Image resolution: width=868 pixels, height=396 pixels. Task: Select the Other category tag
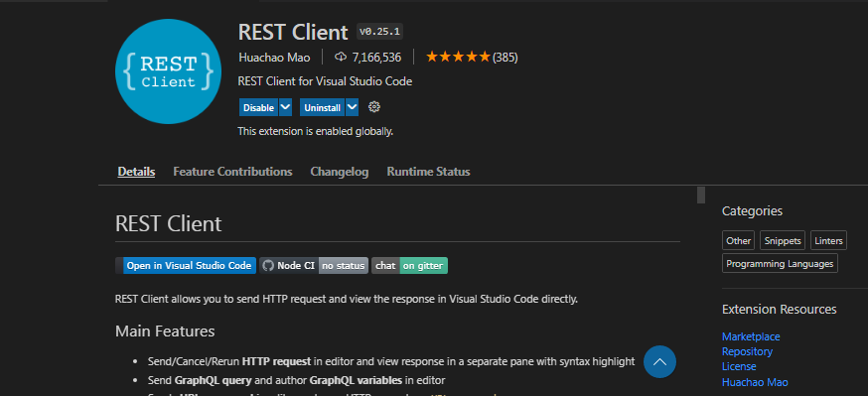click(739, 240)
